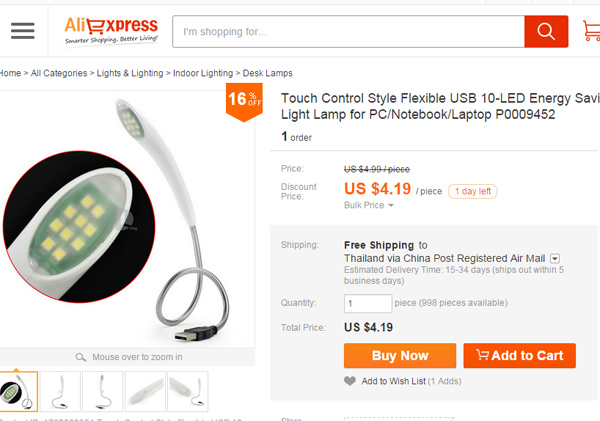Expand the Bulk Price dropdown
Image resolution: width=600 pixels, height=421 pixels.
coord(369,205)
